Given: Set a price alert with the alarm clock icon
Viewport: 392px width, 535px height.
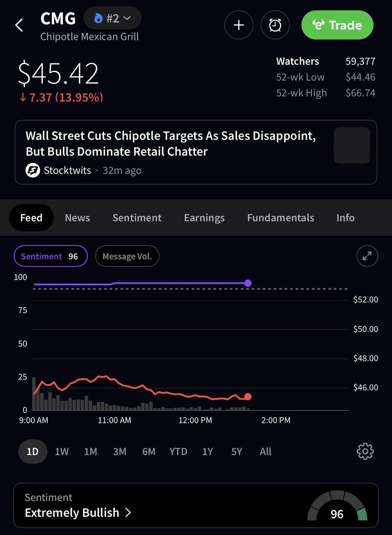Looking at the screenshot, I should pyautogui.click(x=275, y=25).
